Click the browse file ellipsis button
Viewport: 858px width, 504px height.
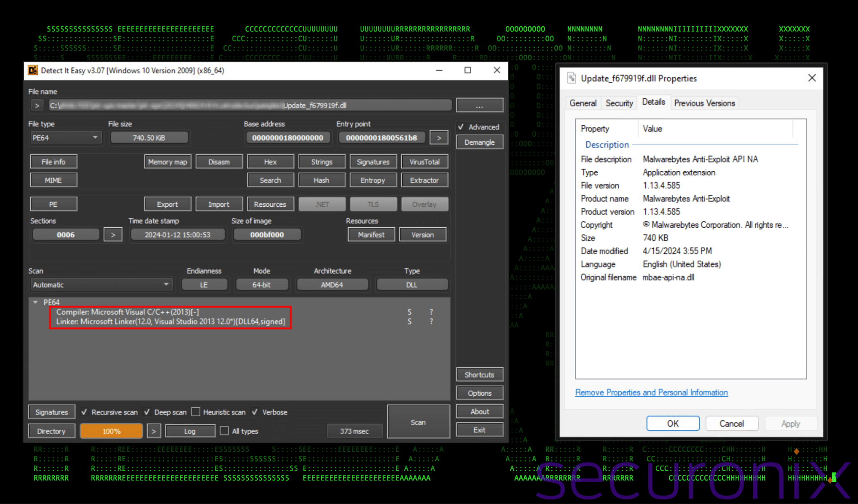[x=479, y=105]
